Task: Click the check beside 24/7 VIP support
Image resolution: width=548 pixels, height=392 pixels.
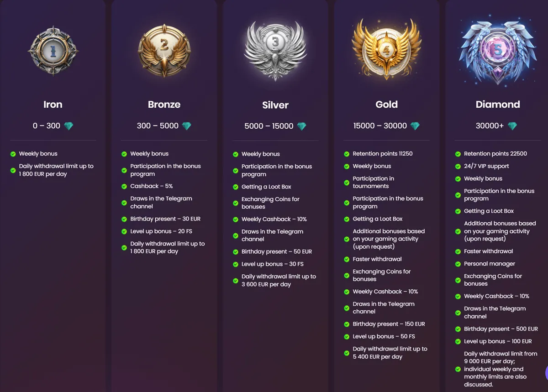Action: pos(458,167)
